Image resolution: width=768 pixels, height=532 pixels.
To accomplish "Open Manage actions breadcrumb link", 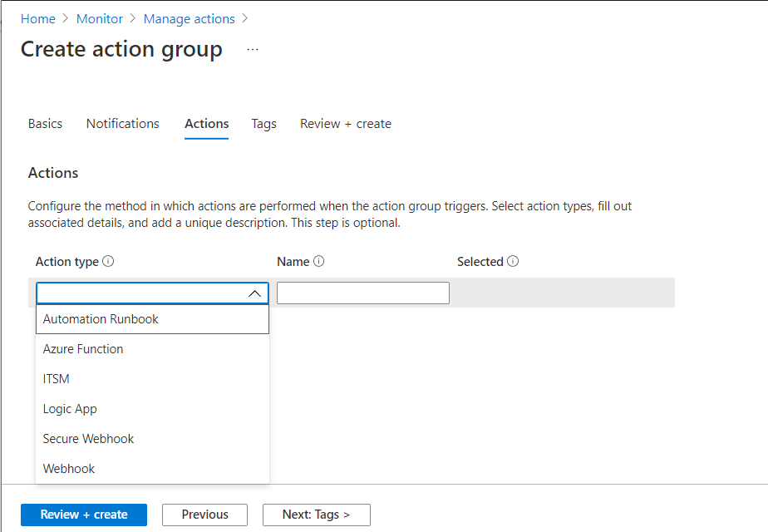I will 189,19.
